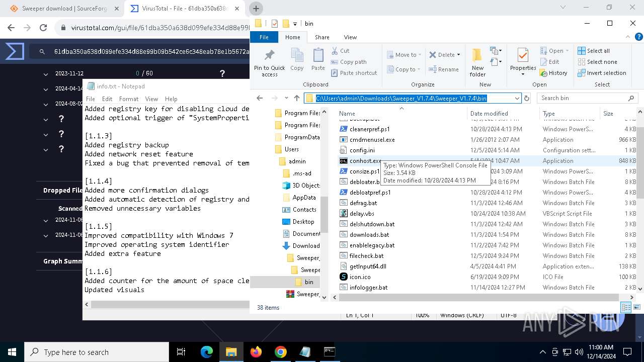Open Delete dropdown arrow
This screenshot has width=644, height=362.
click(458, 55)
